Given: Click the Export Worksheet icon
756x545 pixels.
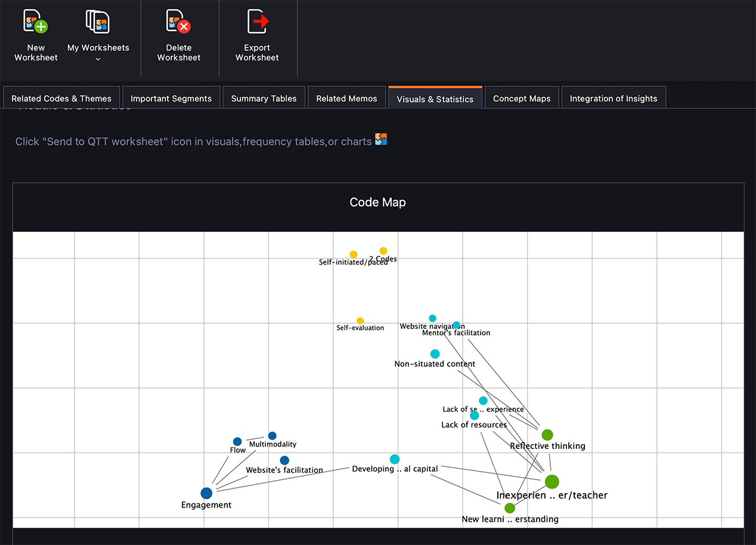Looking at the screenshot, I should [257, 21].
